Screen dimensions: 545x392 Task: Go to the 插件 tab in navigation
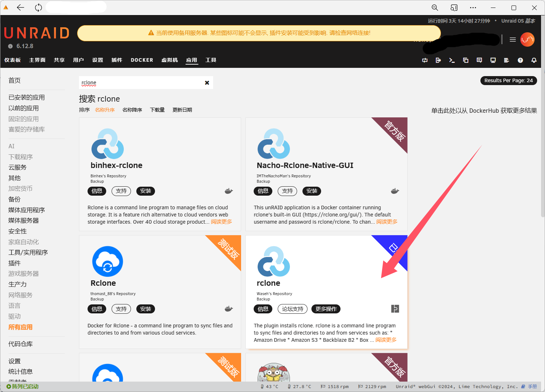tap(117, 60)
